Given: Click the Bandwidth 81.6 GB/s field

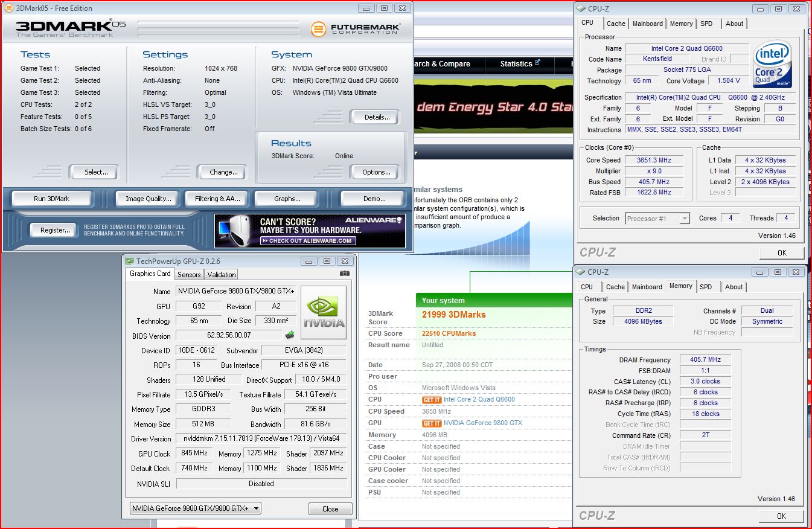Looking at the screenshot, I should click(x=316, y=424).
